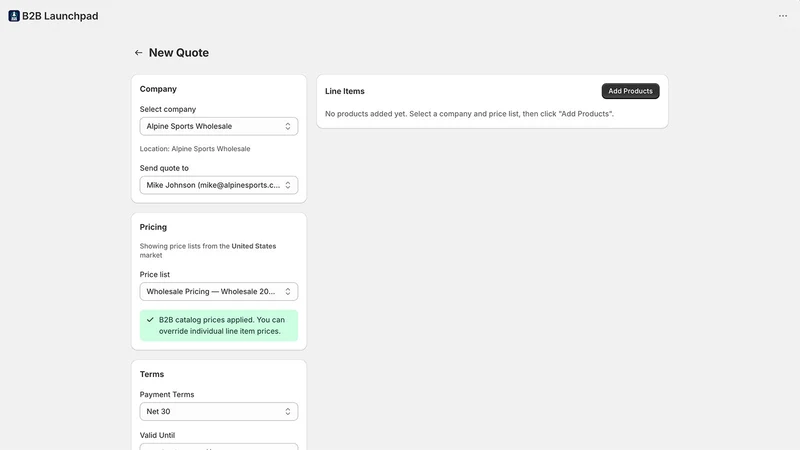The image size is (800, 450).
Task: Click the 'No products added yet' message
Action: point(469,114)
